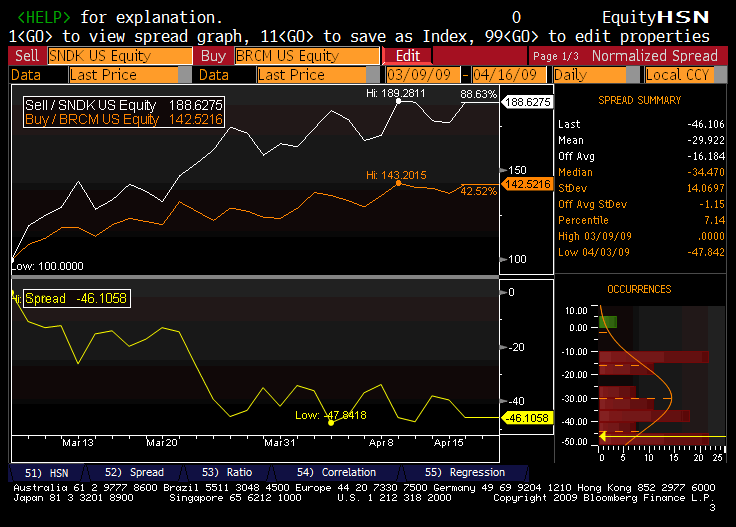Image resolution: width=736 pixels, height=527 pixels.
Task: Click the Low: -47.8418 spread marker
Action: pos(331,423)
